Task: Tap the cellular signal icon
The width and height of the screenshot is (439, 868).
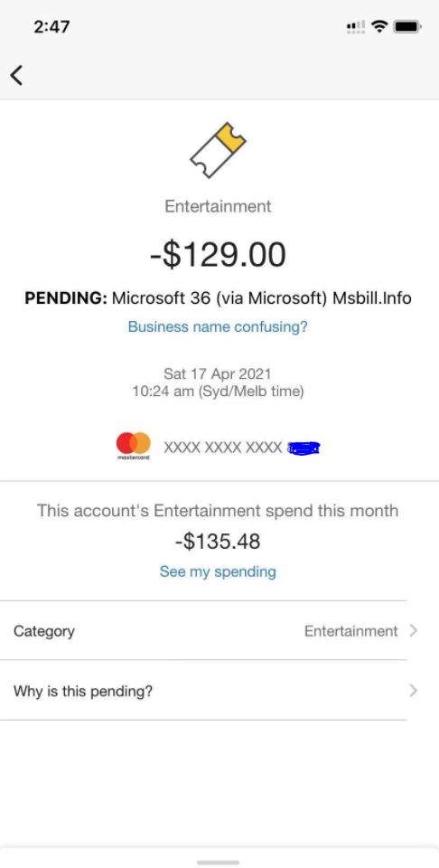Action: tap(356, 26)
